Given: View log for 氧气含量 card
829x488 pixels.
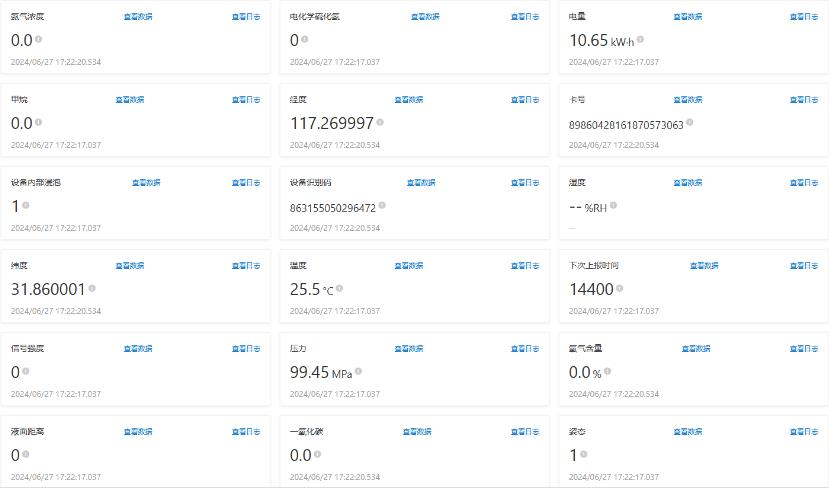Looking at the screenshot, I should pyautogui.click(x=804, y=349).
